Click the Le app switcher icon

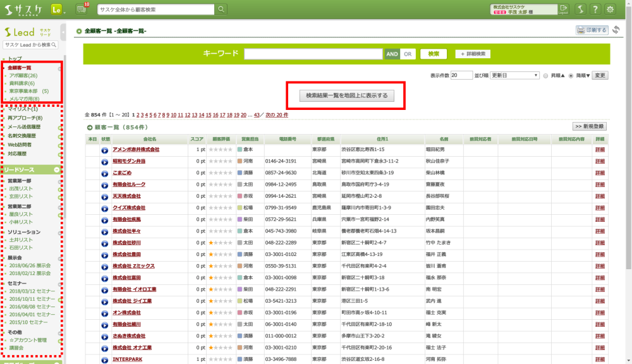(x=56, y=9)
